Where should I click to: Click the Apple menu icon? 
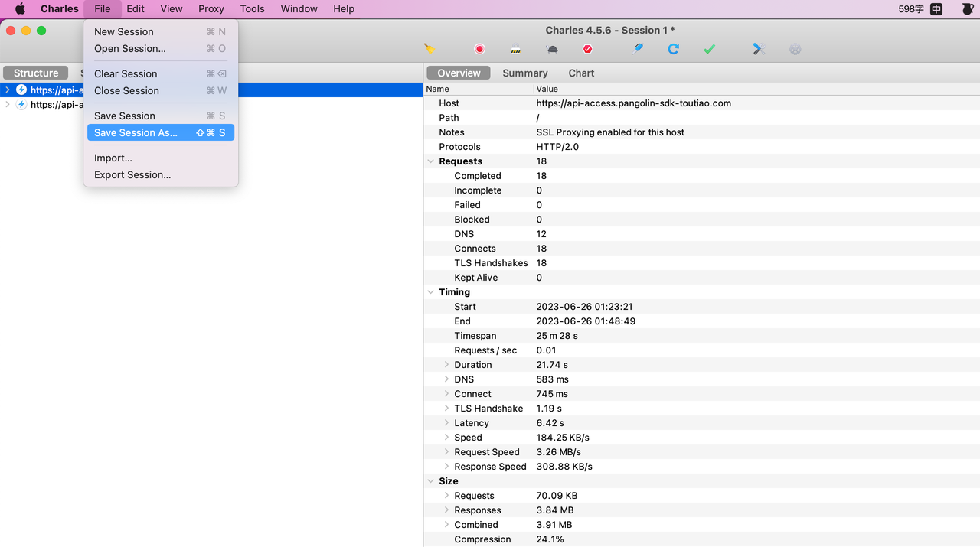[21, 9]
